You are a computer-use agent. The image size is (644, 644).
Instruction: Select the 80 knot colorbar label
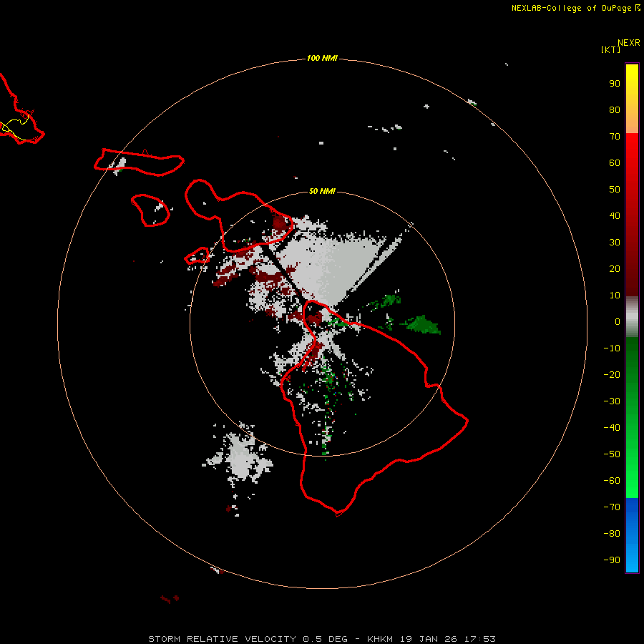point(615,110)
